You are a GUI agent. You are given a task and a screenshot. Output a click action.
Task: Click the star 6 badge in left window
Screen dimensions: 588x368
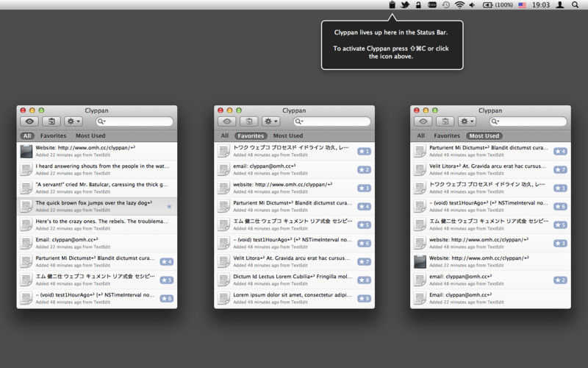pos(167,299)
